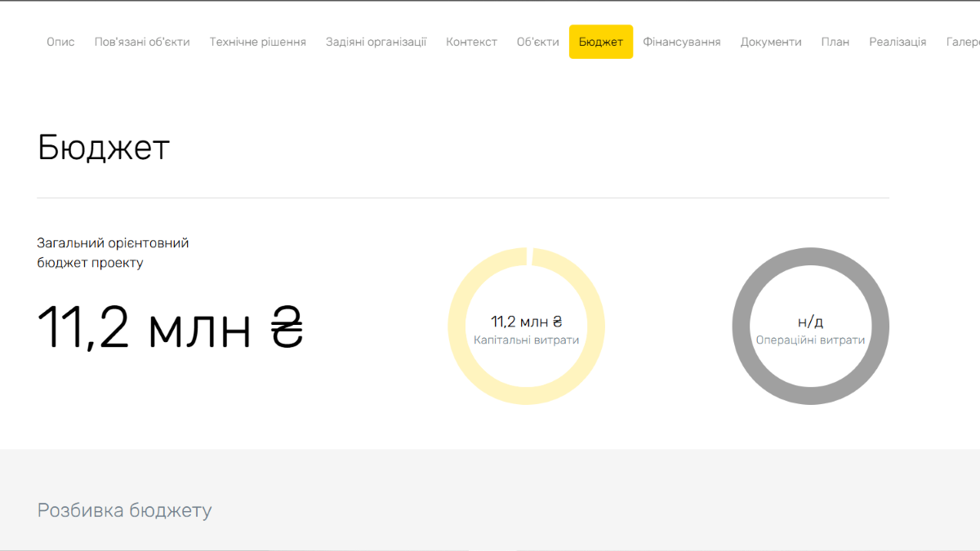
Task: Switch to the Реалізація tab
Action: coord(897,42)
